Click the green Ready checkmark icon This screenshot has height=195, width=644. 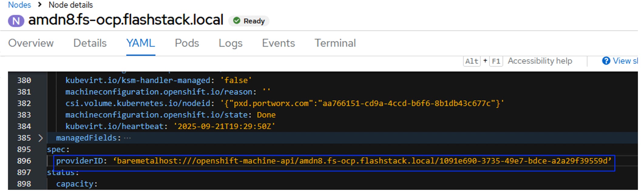point(236,21)
